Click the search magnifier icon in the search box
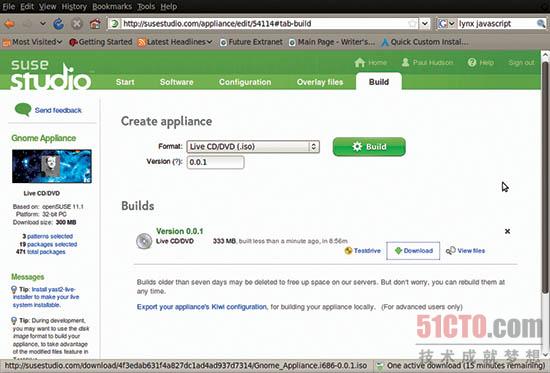550x373 pixels. coord(541,24)
